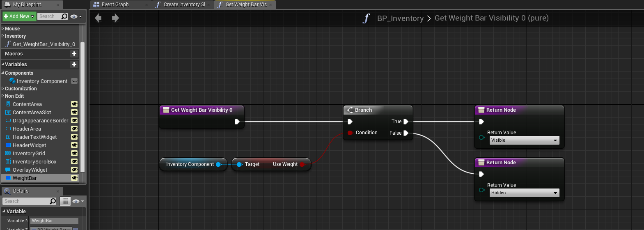Select the InventoryScrolBox variable
The width and height of the screenshot is (644, 230).
[40, 162]
